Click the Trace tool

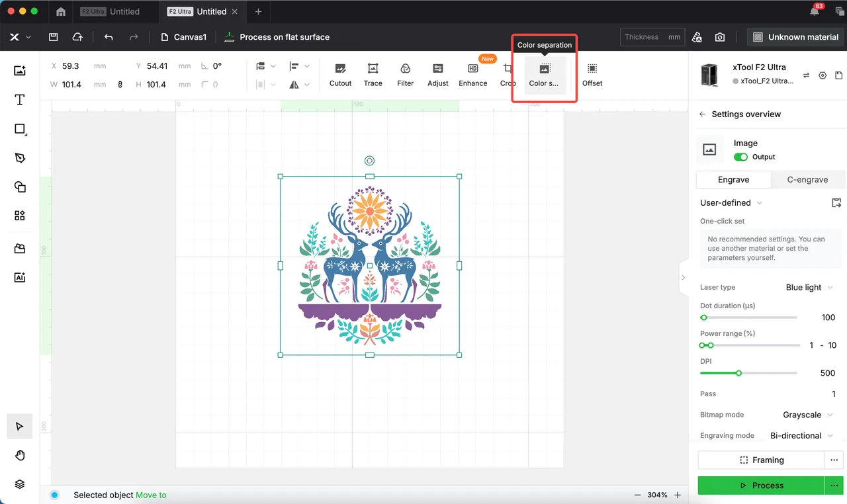pos(373,75)
